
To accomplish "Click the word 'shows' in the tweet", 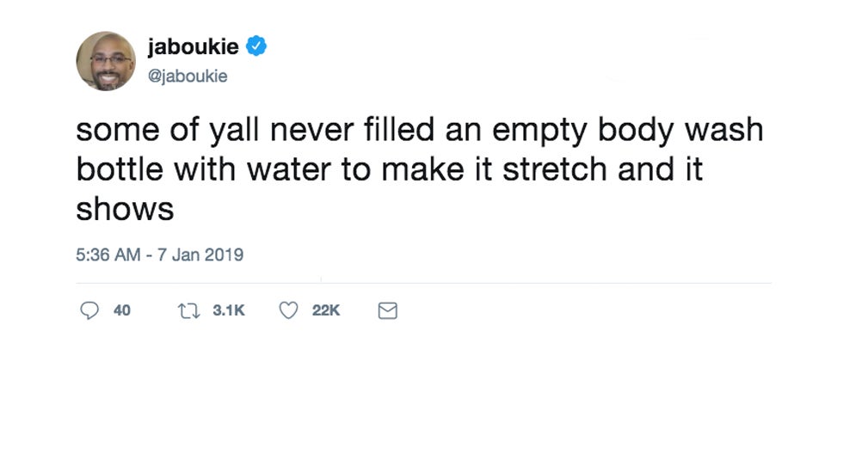I will 125,210.
